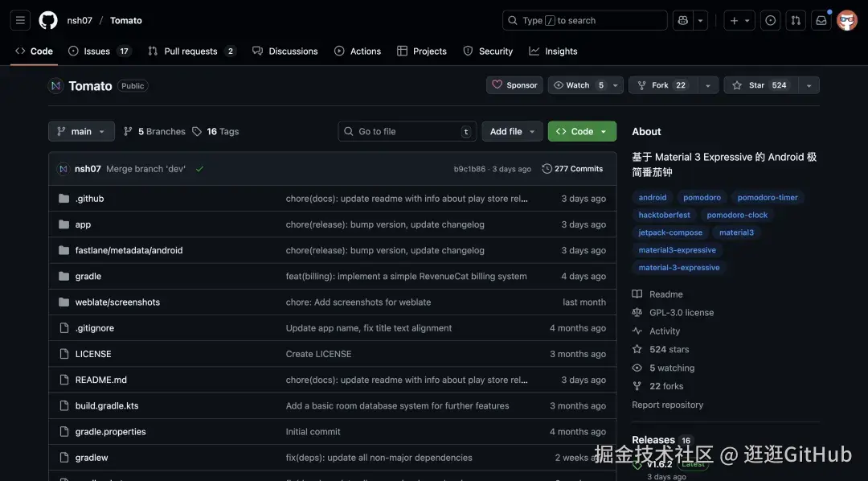Select the hacktoberfest topic tag
Image resolution: width=868 pixels, height=481 pixels.
click(x=665, y=215)
